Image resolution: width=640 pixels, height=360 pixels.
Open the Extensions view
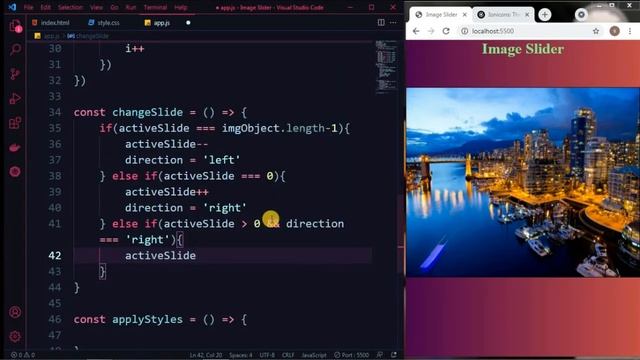click(x=15, y=123)
